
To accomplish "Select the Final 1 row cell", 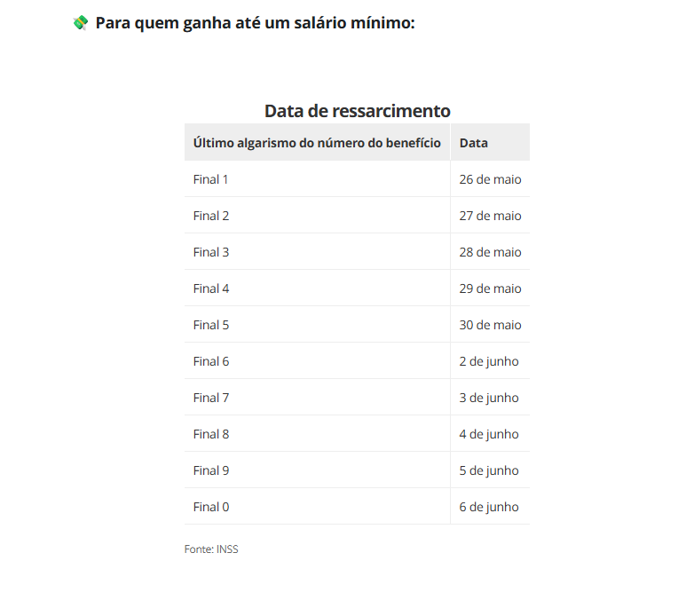I will (x=317, y=179).
